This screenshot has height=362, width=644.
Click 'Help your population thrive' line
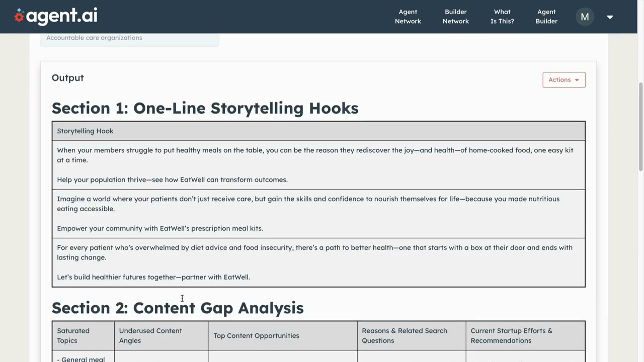(x=173, y=179)
